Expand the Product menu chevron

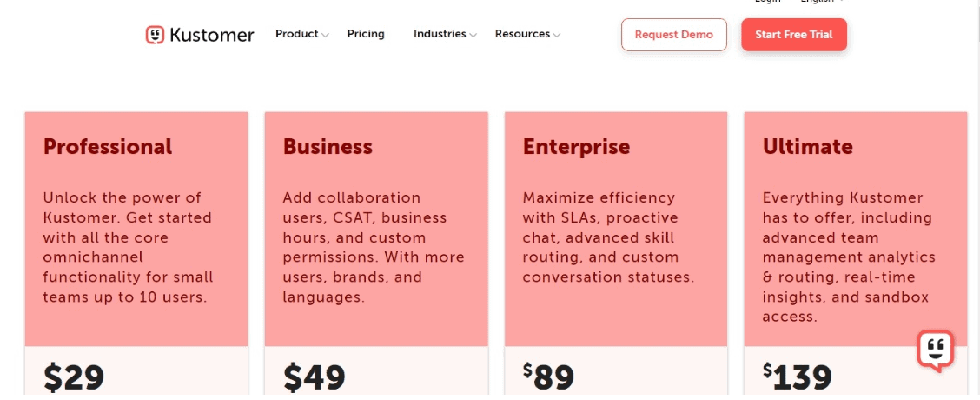pyautogui.click(x=325, y=36)
